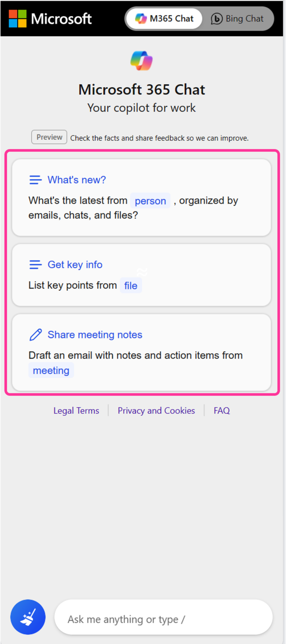The height and width of the screenshot is (644, 286).
Task: Open the Share meeting notes suggestion card
Action: coord(141,352)
